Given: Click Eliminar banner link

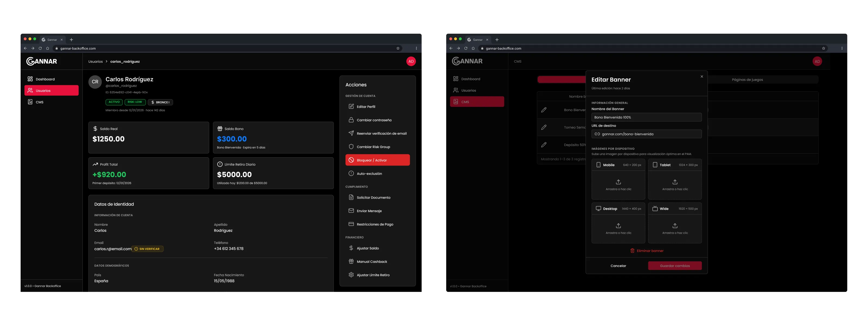Looking at the screenshot, I should pos(647,251).
